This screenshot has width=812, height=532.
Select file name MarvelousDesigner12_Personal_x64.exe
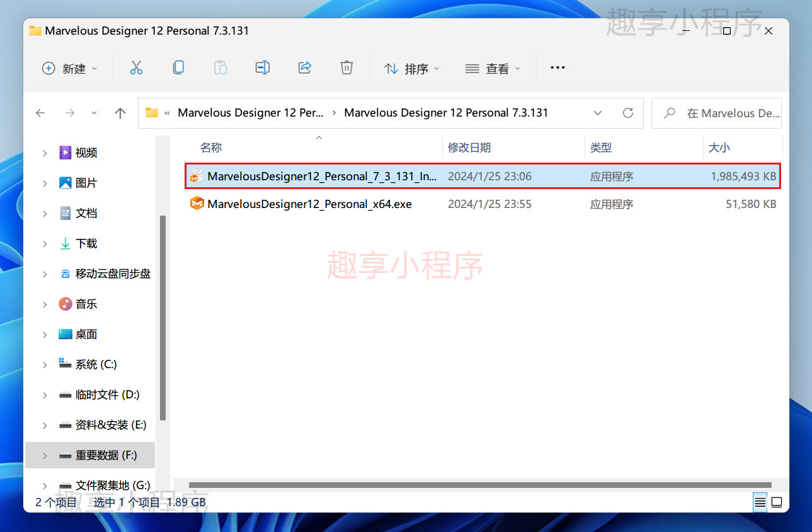coord(309,204)
